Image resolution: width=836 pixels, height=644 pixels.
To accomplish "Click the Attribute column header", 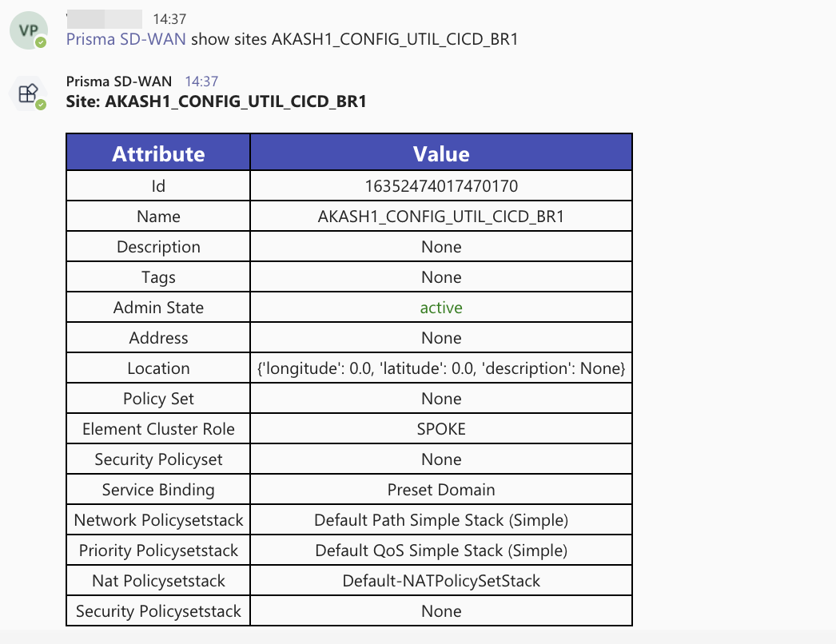I will (x=158, y=153).
